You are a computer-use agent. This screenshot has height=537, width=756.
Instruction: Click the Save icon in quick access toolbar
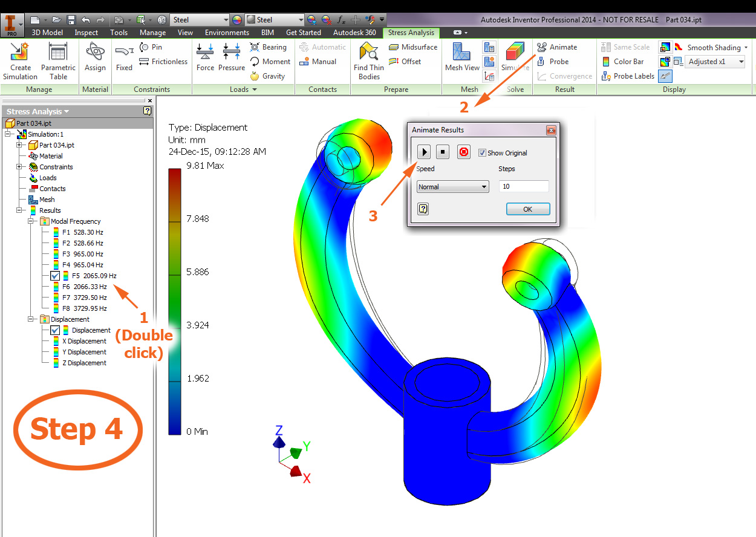[71, 20]
